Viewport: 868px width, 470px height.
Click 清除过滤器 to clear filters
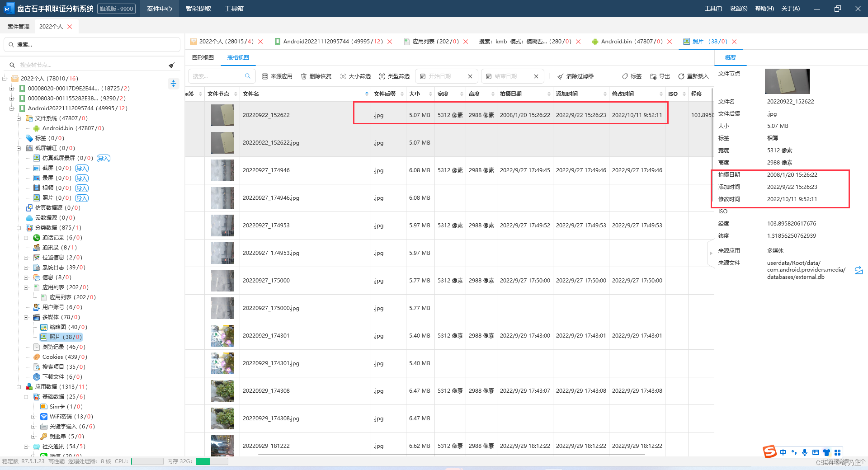pos(576,76)
